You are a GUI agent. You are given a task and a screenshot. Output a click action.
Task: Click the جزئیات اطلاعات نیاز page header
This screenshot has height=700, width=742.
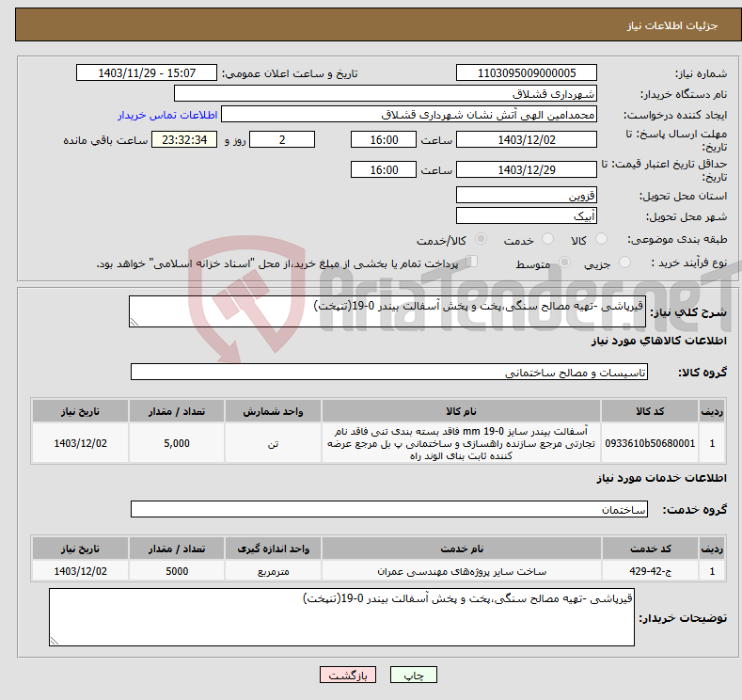[x=378, y=24]
